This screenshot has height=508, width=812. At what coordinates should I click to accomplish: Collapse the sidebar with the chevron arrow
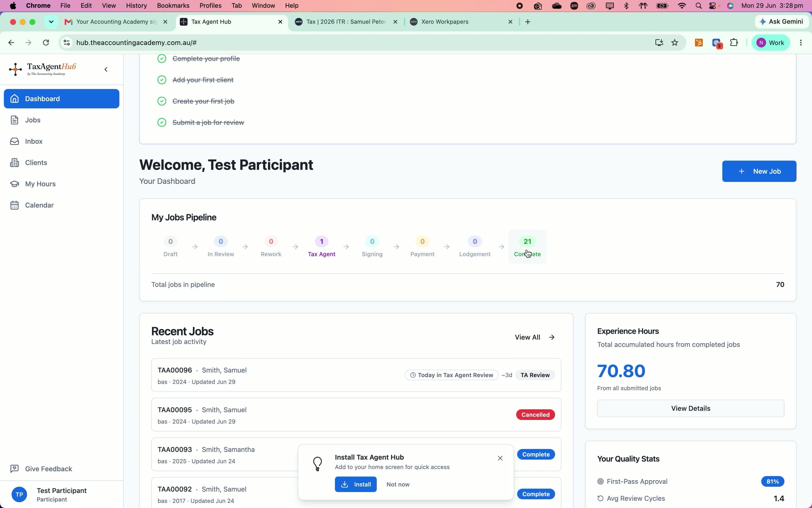106,70
